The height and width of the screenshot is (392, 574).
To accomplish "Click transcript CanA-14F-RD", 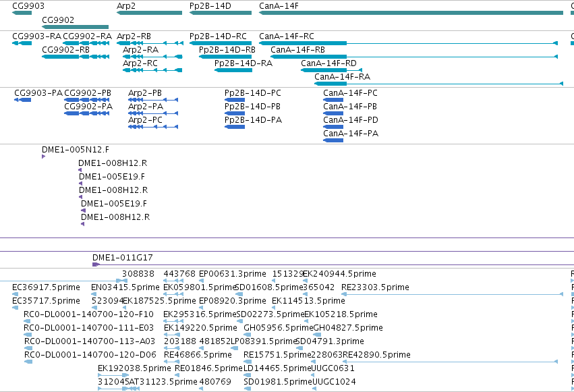I will pyautogui.click(x=331, y=70).
